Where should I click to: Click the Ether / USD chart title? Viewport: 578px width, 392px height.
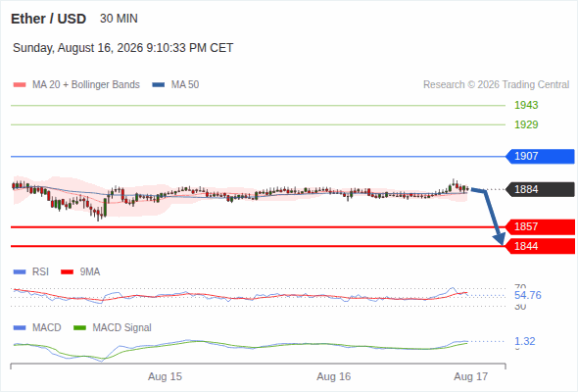48,19
